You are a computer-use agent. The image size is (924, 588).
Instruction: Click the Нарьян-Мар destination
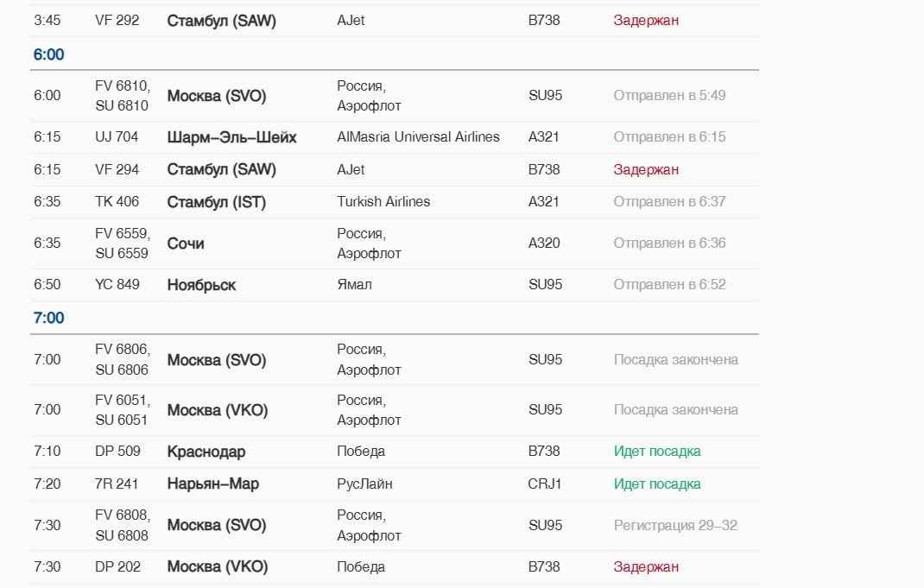[x=213, y=484]
